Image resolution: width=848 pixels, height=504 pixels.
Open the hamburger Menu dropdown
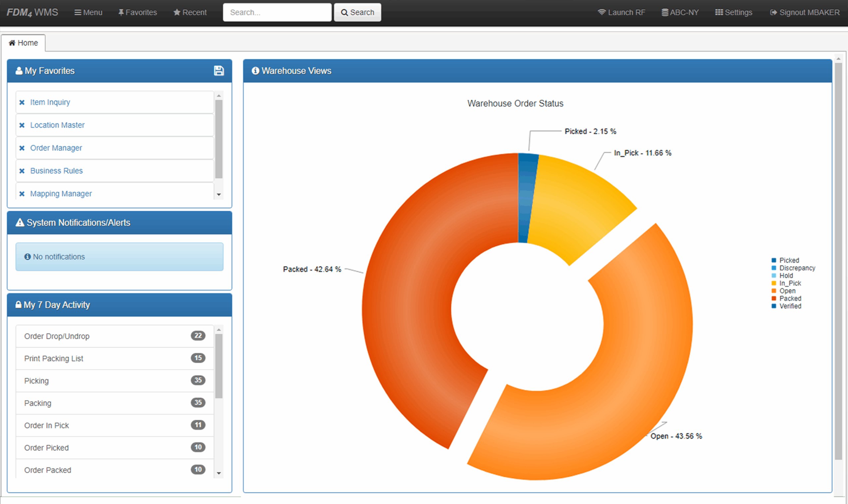pos(88,12)
